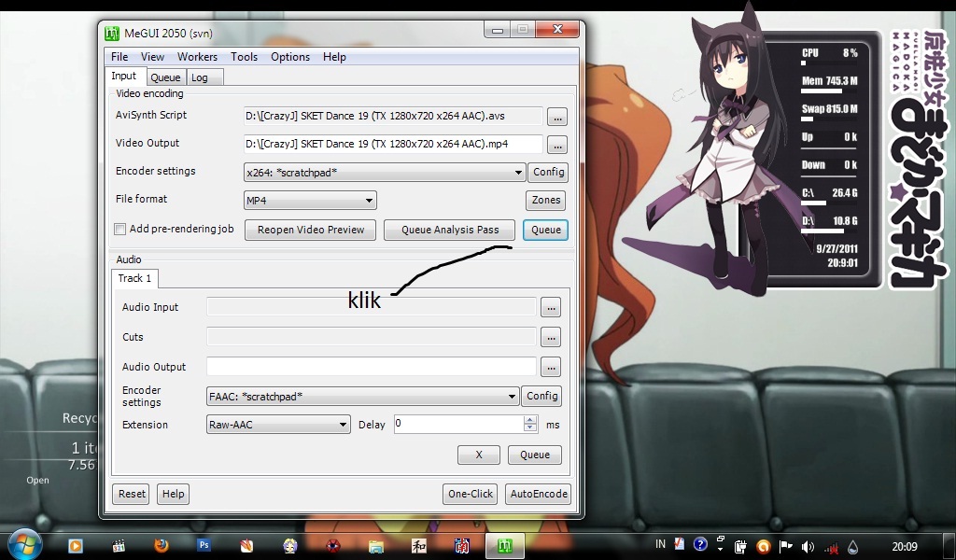Click the Video Output path field
956x560 pixels.
pos(393,144)
